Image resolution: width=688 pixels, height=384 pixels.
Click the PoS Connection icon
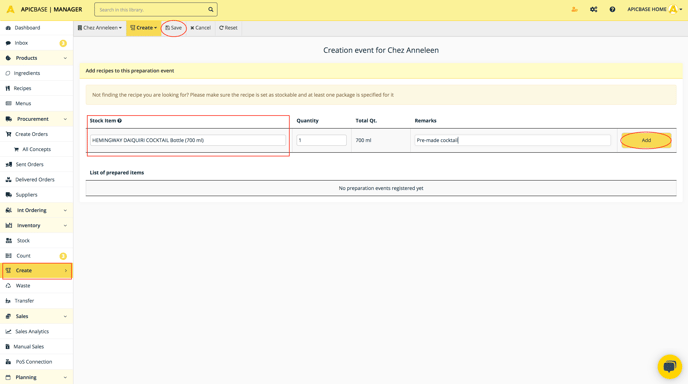pos(8,362)
